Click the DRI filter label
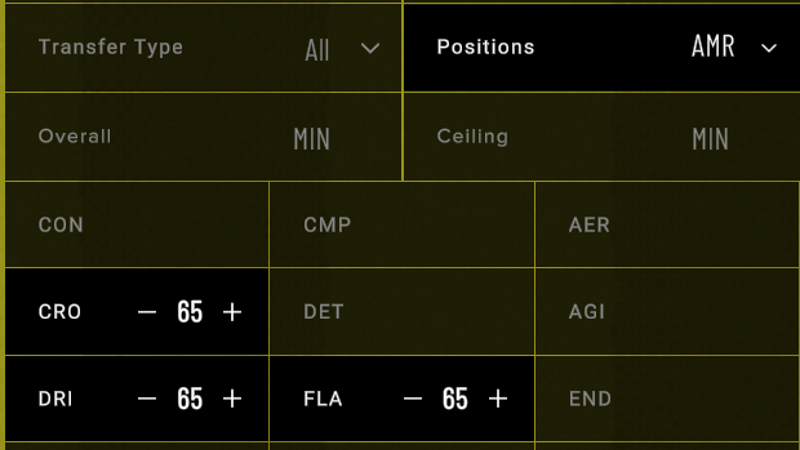 [55, 398]
